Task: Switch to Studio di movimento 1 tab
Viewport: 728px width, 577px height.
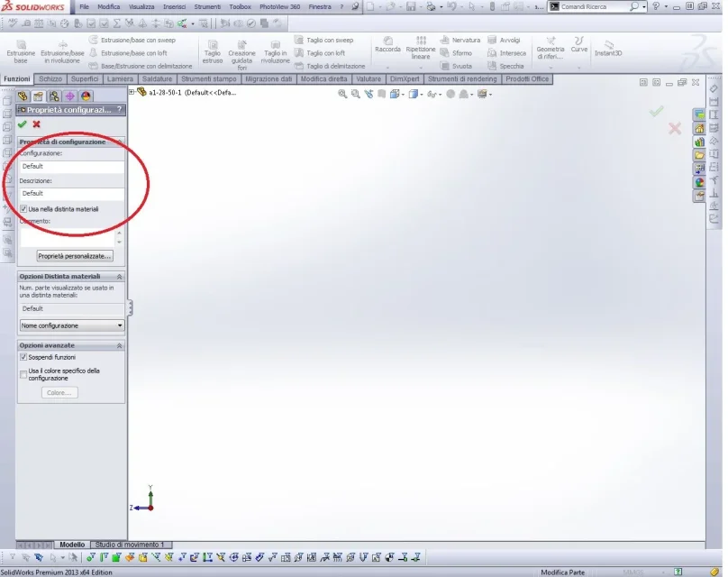Action: (x=130, y=545)
